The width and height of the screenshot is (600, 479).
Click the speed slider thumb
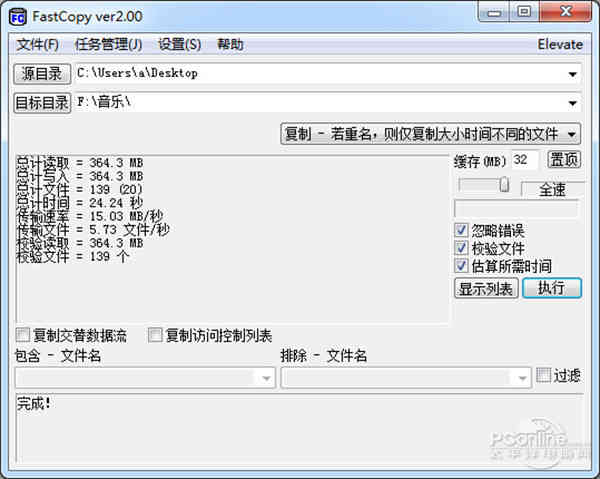[505, 184]
